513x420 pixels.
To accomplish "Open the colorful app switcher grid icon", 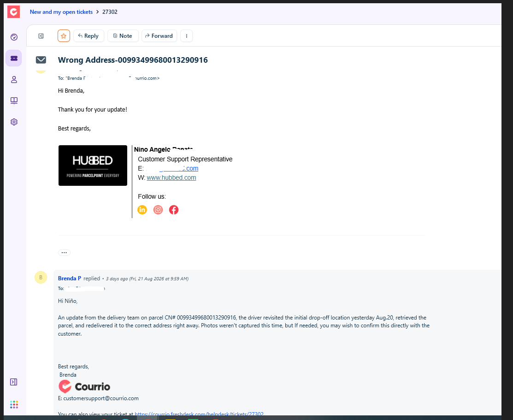I will coord(14,405).
